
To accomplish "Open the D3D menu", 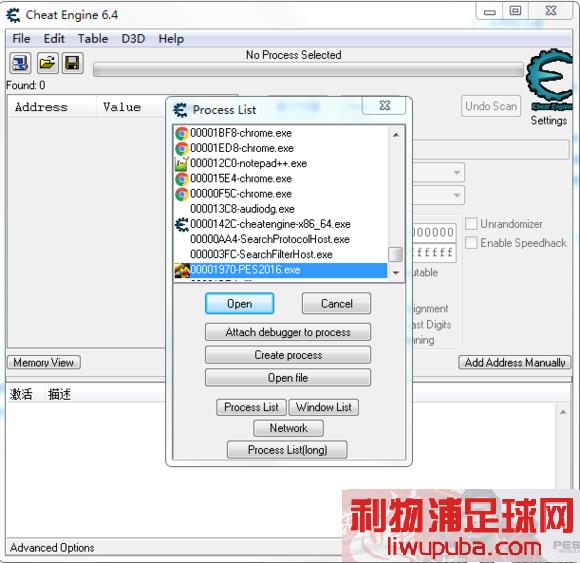I will coord(133,38).
